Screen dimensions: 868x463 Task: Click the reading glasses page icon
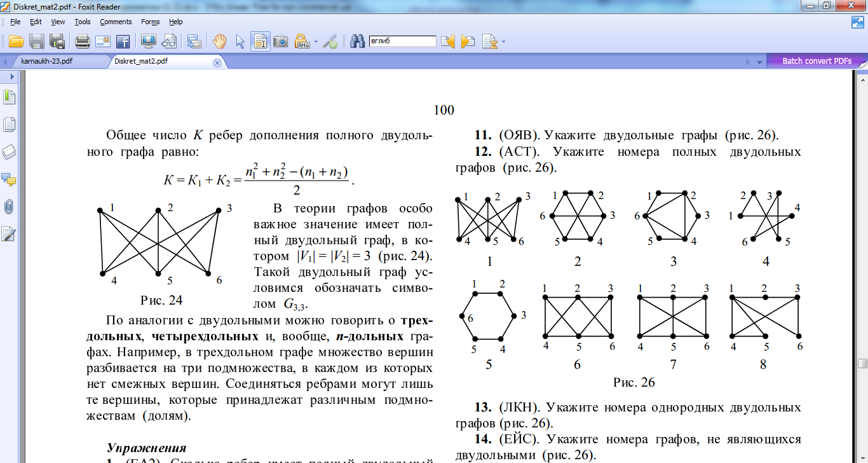169,41
